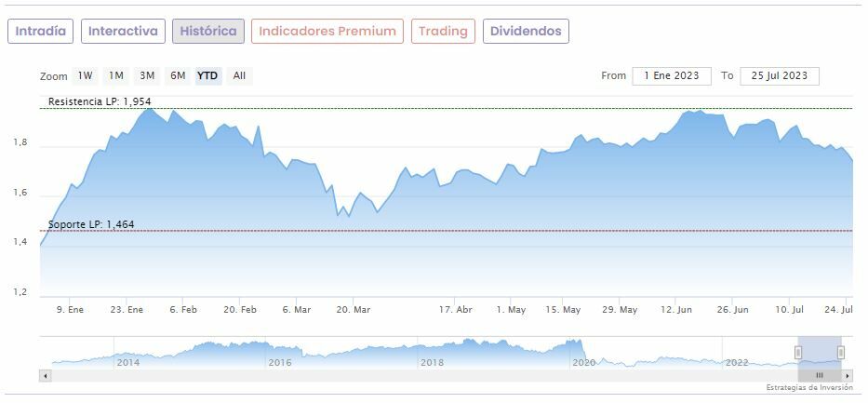Show All historical data range
This screenshot has height=403, width=868.
pyautogui.click(x=239, y=76)
